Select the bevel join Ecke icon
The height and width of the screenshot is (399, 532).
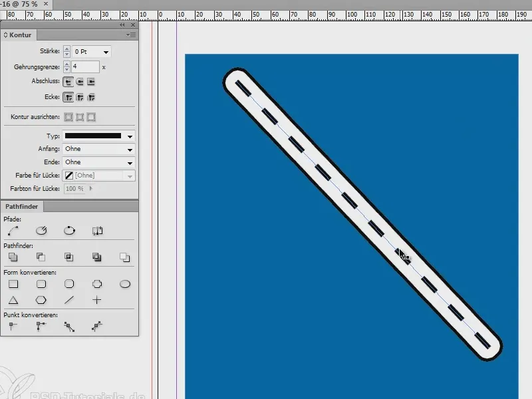tap(91, 97)
